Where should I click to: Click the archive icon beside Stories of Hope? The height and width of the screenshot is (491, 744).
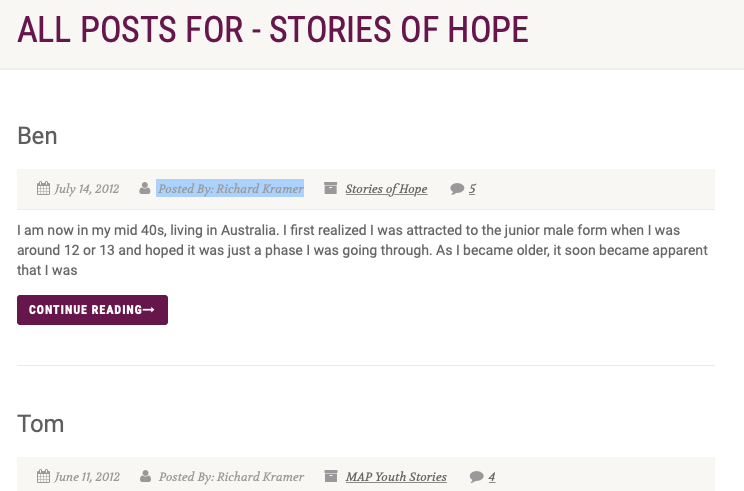pyautogui.click(x=330, y=188)
